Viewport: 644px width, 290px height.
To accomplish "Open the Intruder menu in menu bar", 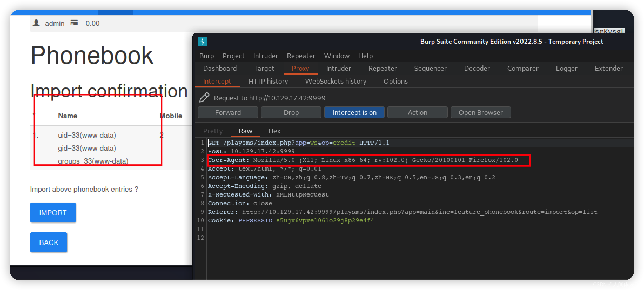I will (x=266, y=56).
